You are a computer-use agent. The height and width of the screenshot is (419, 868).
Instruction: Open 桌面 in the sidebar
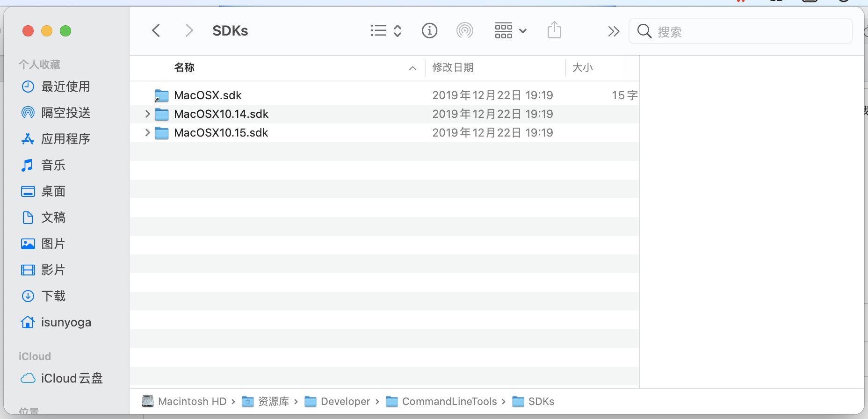(x=53, y=191)
